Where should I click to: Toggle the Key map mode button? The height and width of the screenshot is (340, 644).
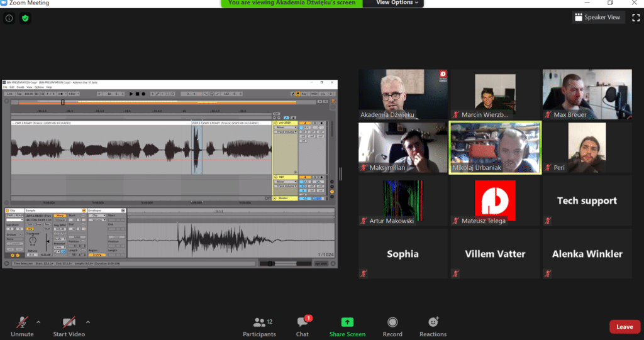coord(304,94)
